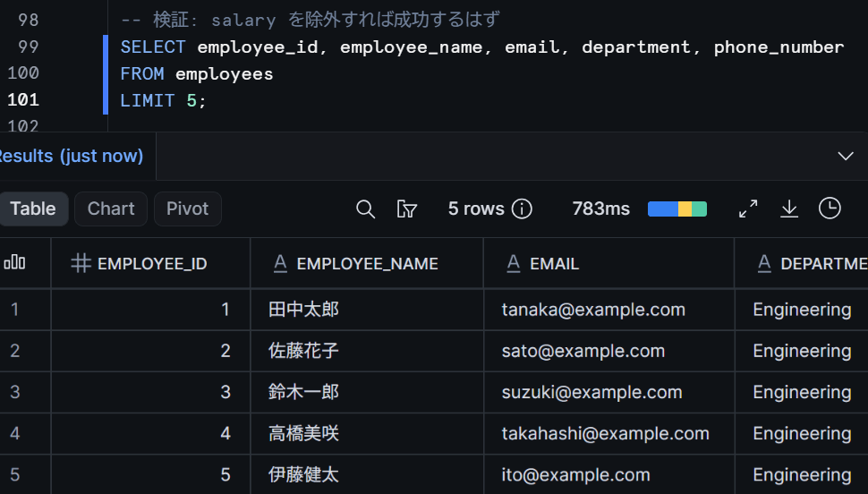Sort by EMPLOYEE_NAME column header
The width and height of the screenshot is (868, 494).
click(x=367, y=264)
